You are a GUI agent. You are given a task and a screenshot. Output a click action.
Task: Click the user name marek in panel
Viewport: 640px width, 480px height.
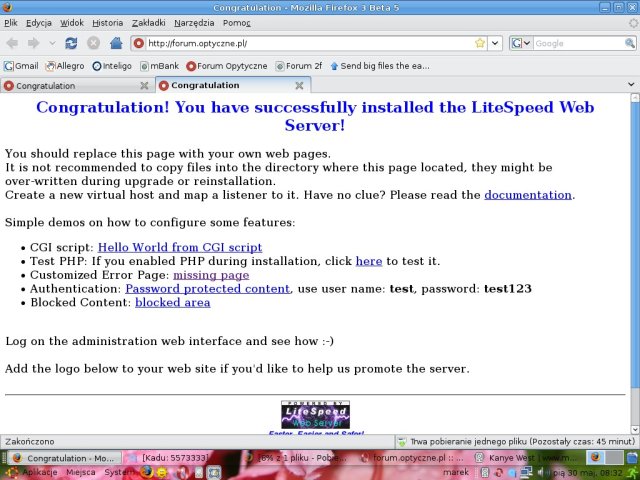pos(456,472)
